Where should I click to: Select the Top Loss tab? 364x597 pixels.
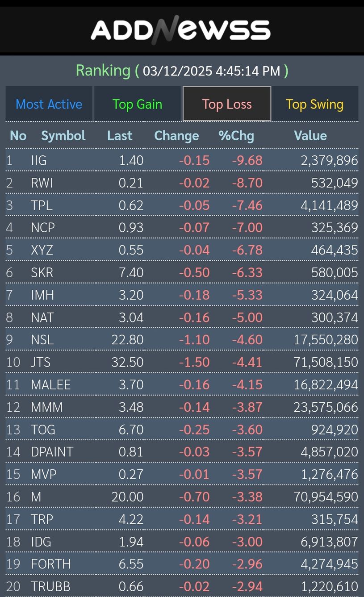coord(227,104)
